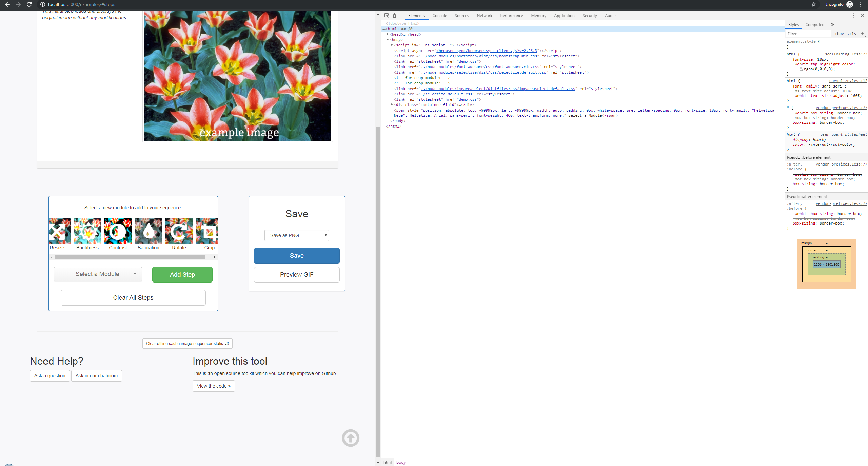Collapse the body element node

pos(388,40)
